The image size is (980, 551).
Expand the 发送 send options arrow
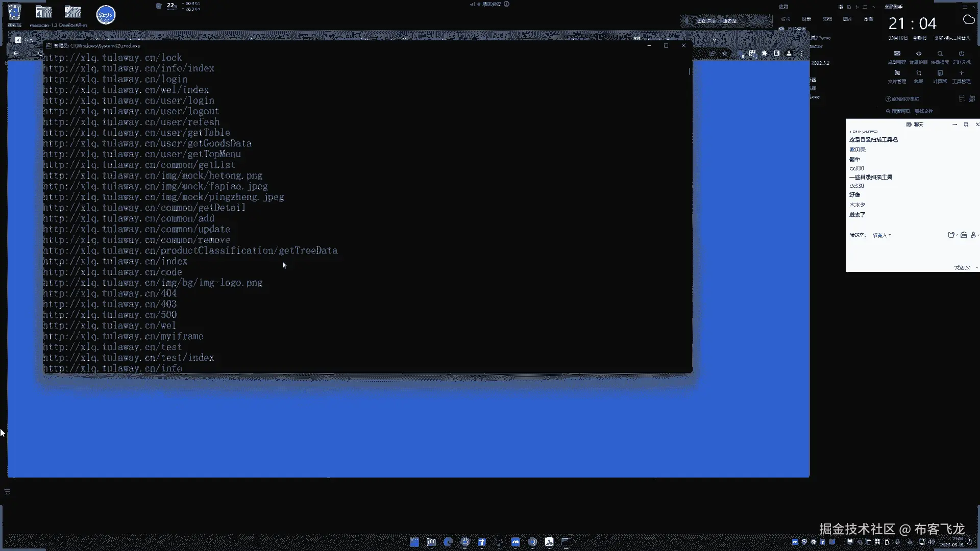pyautogui.click(x=976, y=268)
